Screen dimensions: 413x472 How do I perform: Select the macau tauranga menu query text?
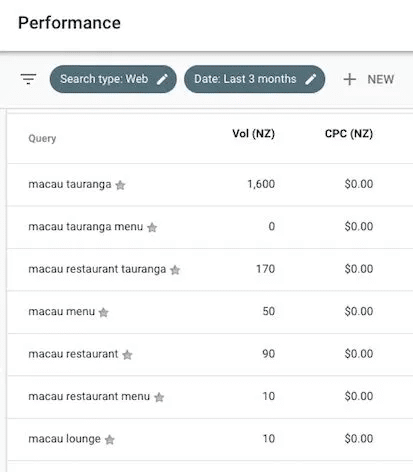86,227
